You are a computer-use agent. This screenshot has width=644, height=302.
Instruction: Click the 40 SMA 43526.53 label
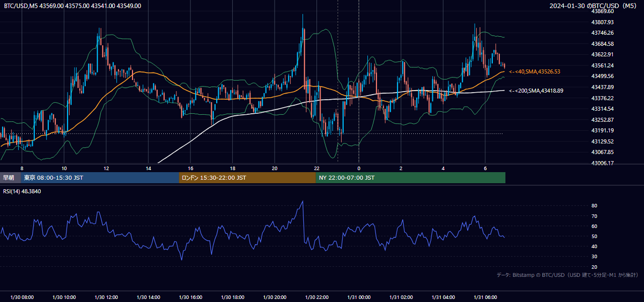tap(535, 71)
